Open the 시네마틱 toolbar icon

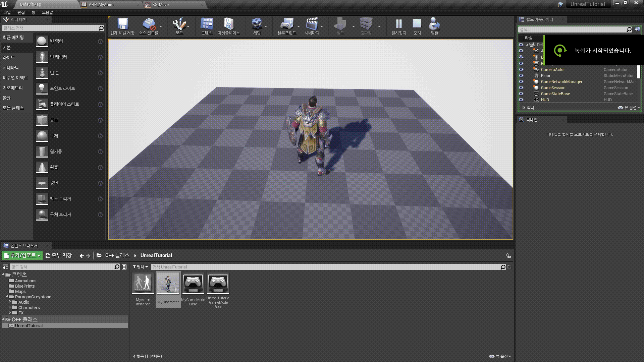coord(312,26)
